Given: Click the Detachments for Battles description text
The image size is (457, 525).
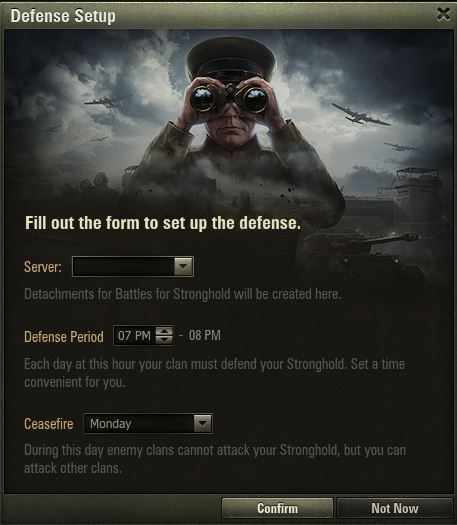Looking at the screenshot, I should pos(182,294).
